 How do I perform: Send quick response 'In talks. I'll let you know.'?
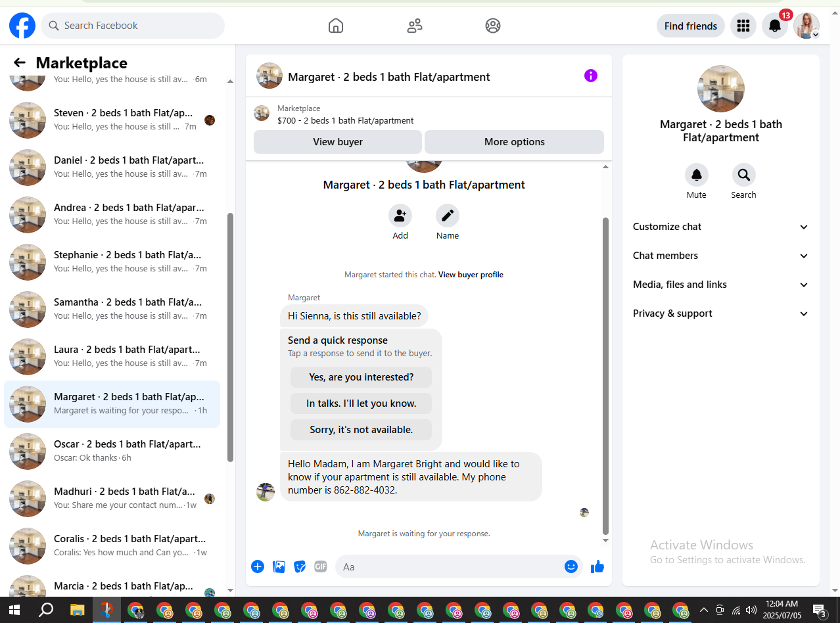361,404
